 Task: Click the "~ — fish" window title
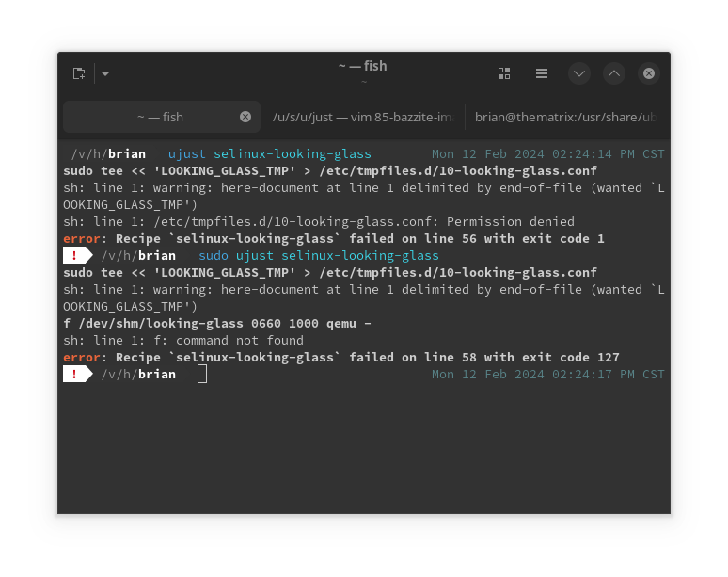tap(363, 67)
